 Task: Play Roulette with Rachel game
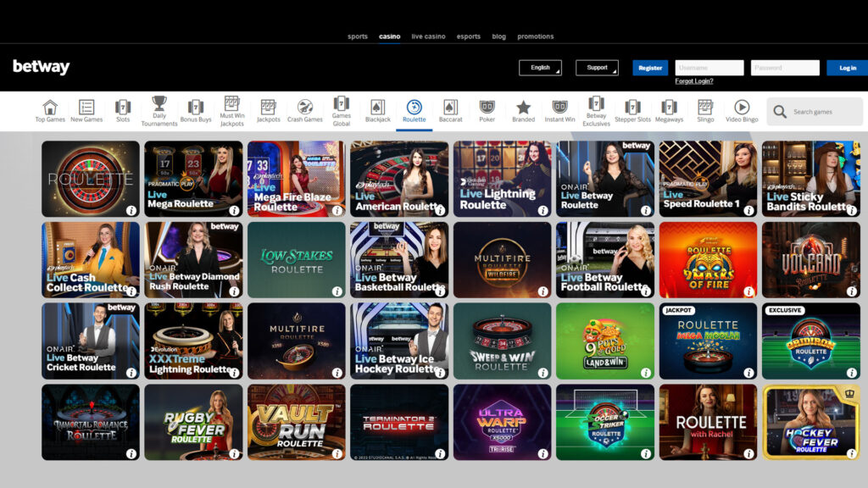tap(708, 422)
